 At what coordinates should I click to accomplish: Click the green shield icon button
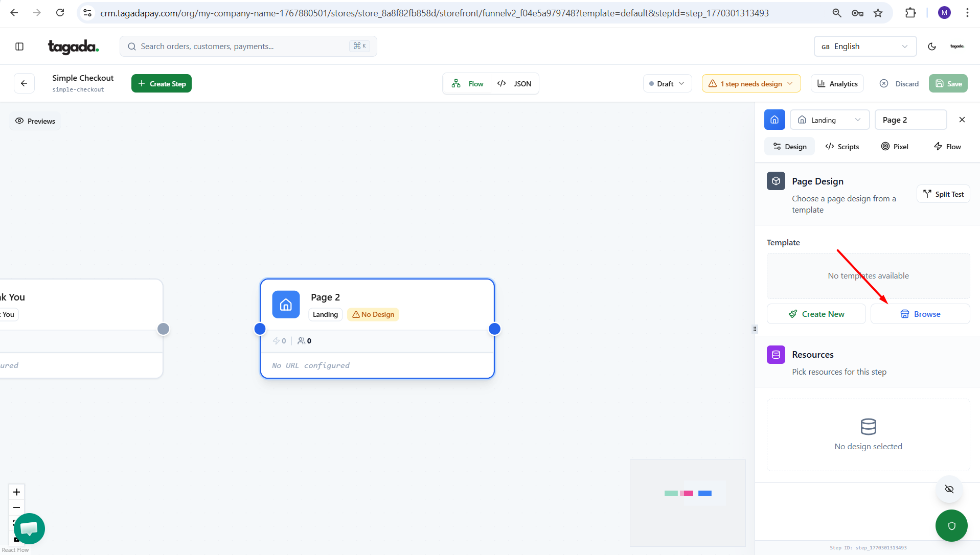click(x=951, y=525)
